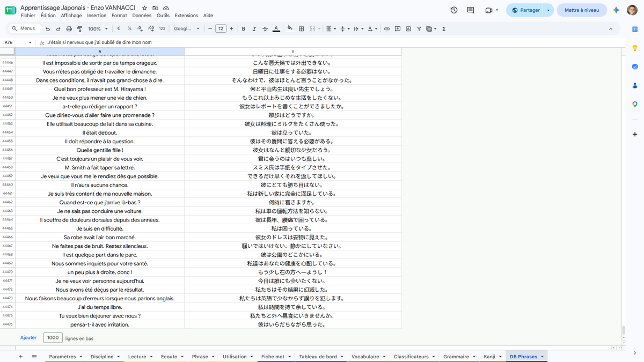Click the Ajouter rows button
This screenshot has height=362, width=644.
pos(28,338)
